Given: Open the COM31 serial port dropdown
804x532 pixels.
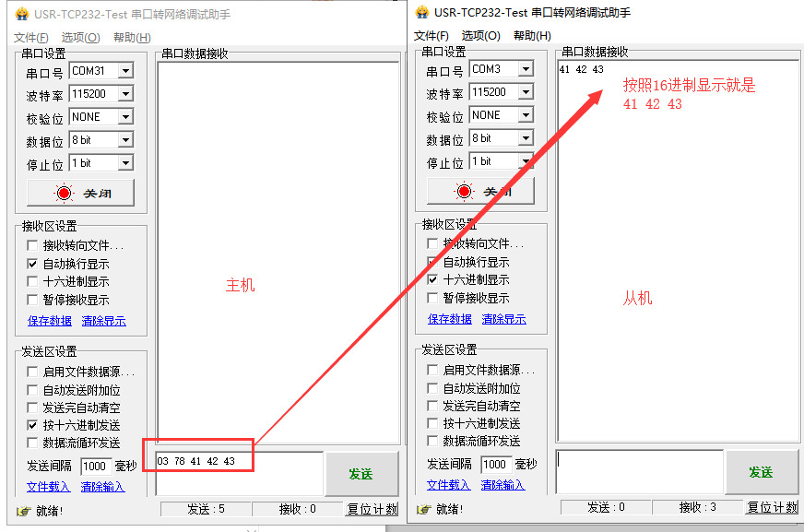Looking at the screenshot, I should (x=125, y=71).
